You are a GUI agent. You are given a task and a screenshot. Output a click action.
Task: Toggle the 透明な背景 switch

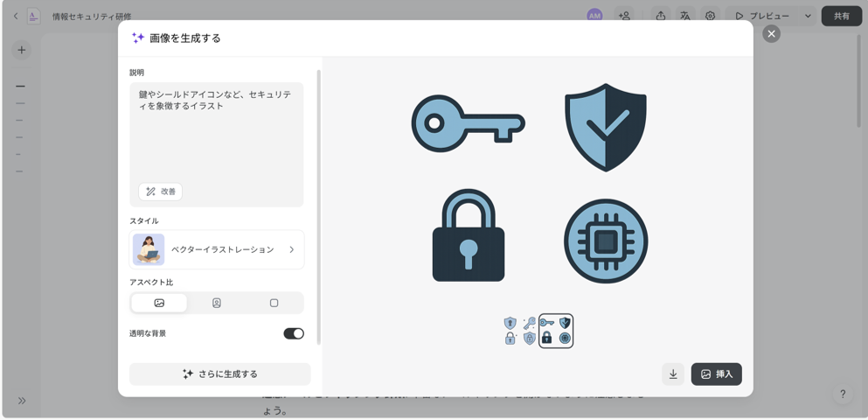click(294, 333)
